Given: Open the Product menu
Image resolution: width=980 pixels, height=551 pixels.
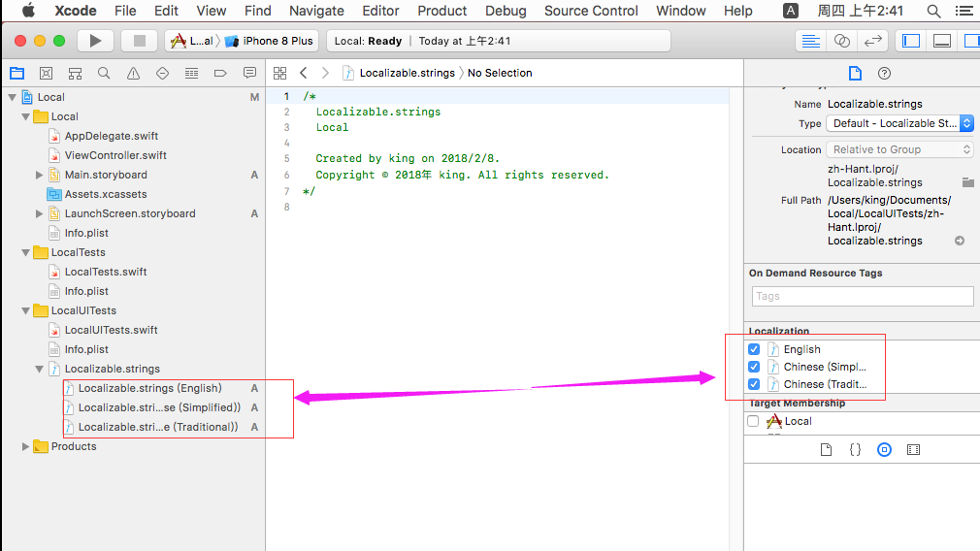Looking at the screenshot, I should (x=441, y=11).
